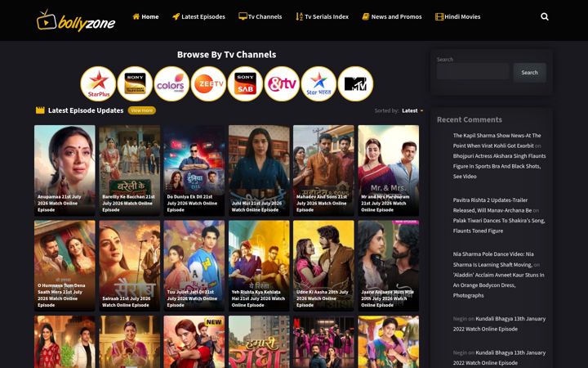Go to Home in navigation

[x=145, y=16]
